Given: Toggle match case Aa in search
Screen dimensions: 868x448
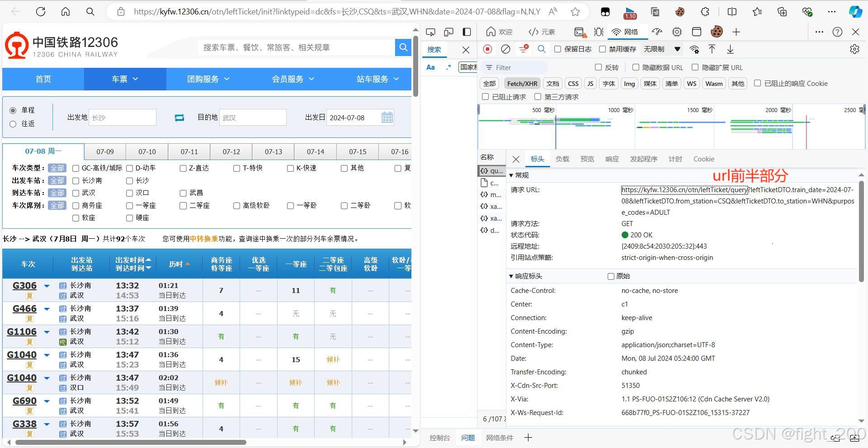Looking at the screenshot, I should pos(431,67).
